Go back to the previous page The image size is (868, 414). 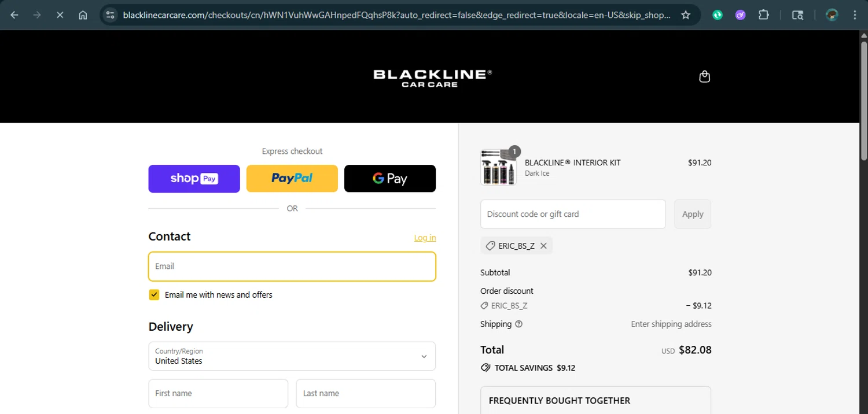[x=14, y=15]
